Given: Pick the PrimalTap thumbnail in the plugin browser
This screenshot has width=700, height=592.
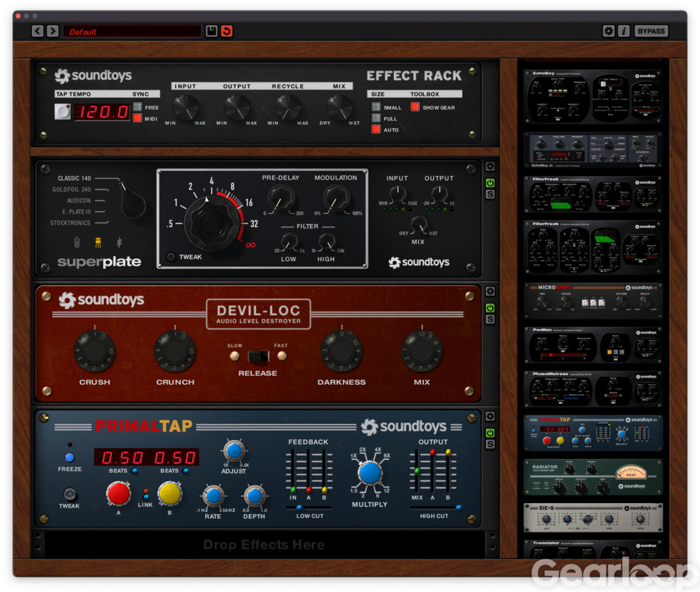Looking at the screenshot, I should 593,433.
